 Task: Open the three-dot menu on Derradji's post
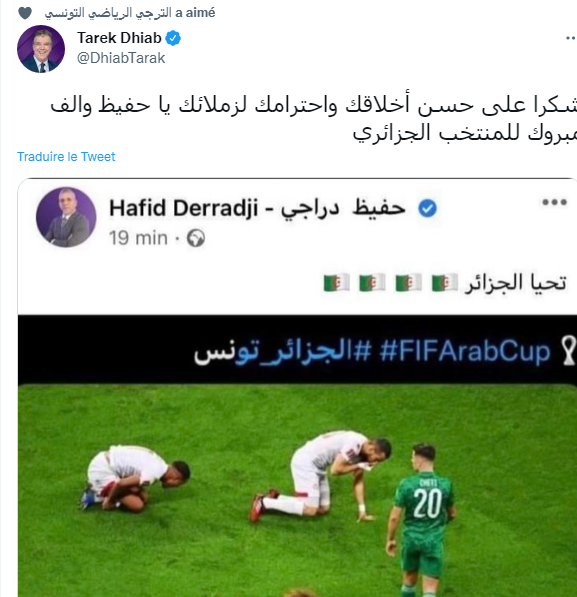(x=555, y=202)
